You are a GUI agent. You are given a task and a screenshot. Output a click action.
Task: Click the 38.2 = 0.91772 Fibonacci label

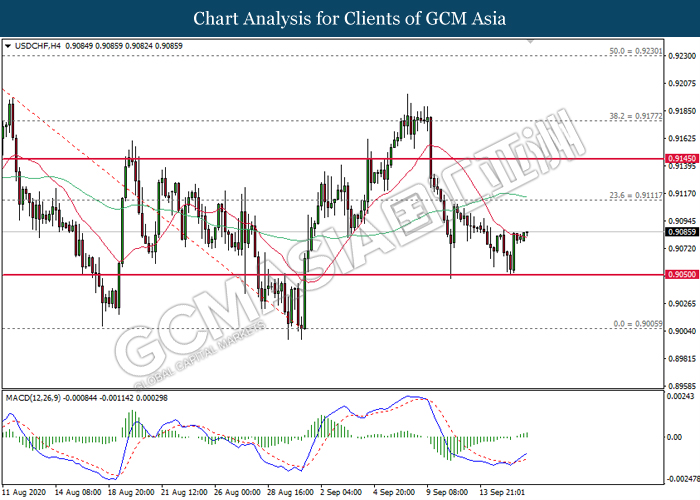634,116
